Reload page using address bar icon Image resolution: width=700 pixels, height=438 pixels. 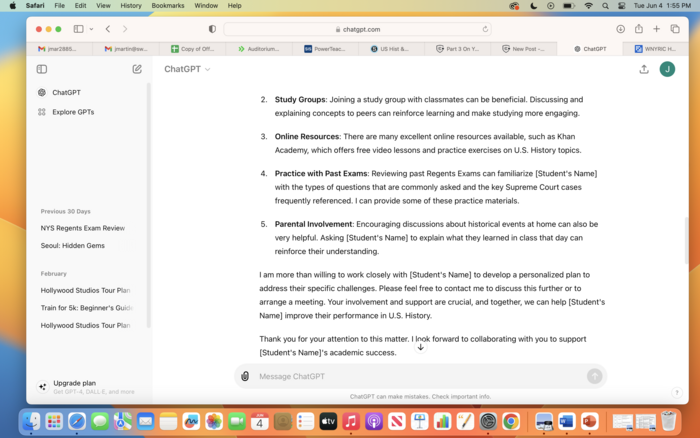point(486,29)
